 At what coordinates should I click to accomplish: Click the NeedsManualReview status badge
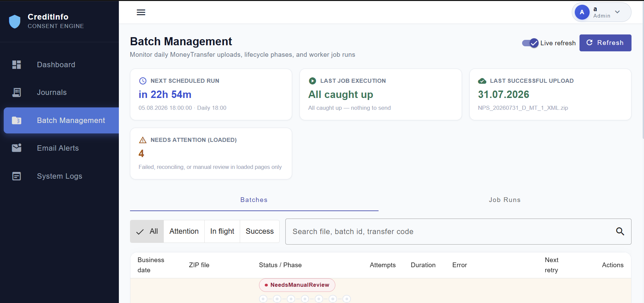pyautogui.click(x=297, y=285)
